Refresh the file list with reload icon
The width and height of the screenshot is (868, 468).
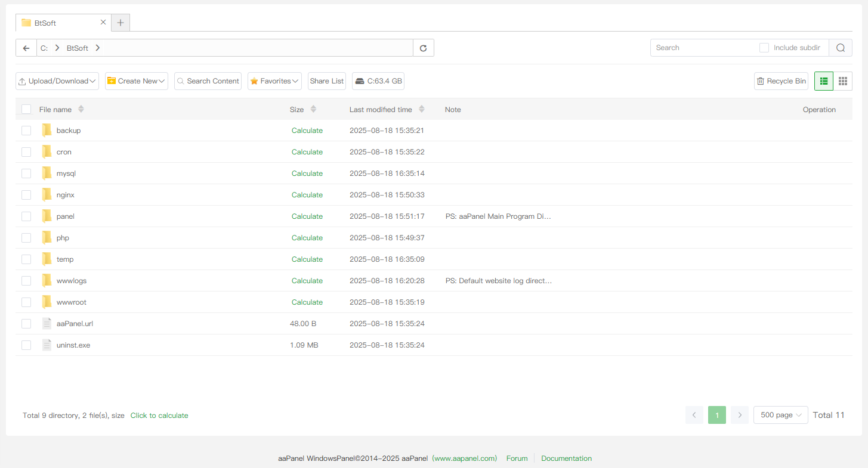tap(424, 48)
